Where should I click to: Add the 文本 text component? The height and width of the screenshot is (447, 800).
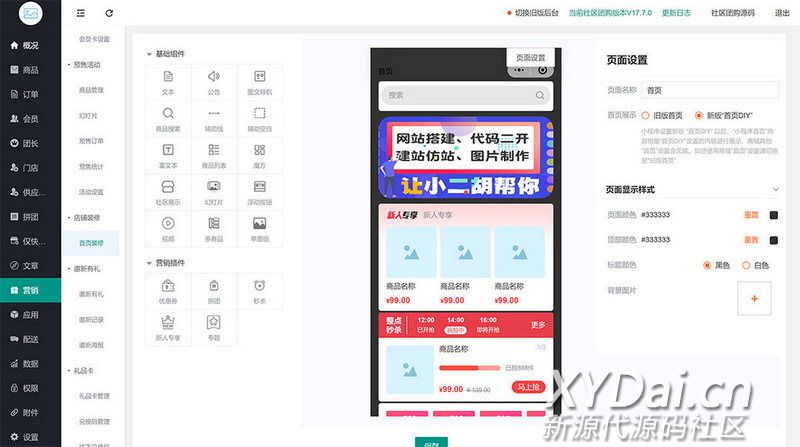click(168, 83)
